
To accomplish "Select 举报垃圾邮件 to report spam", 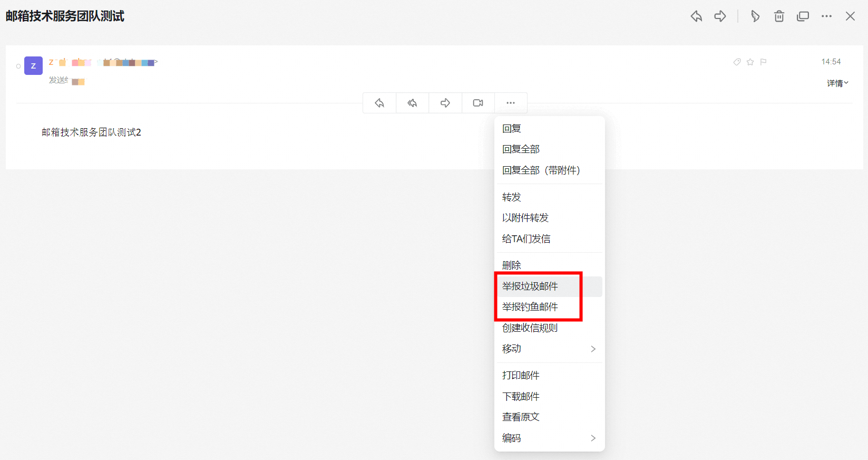I will [x=549, y=286].
